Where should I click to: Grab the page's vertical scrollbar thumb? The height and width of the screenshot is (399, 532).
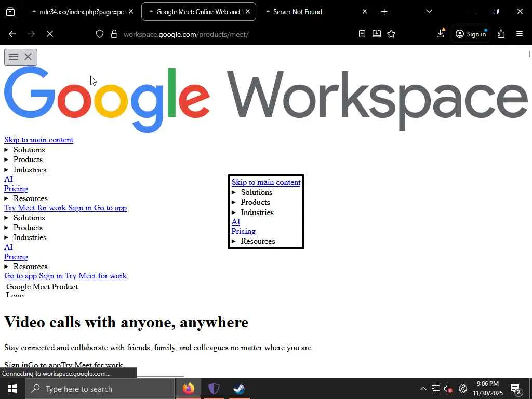(529, 54)
